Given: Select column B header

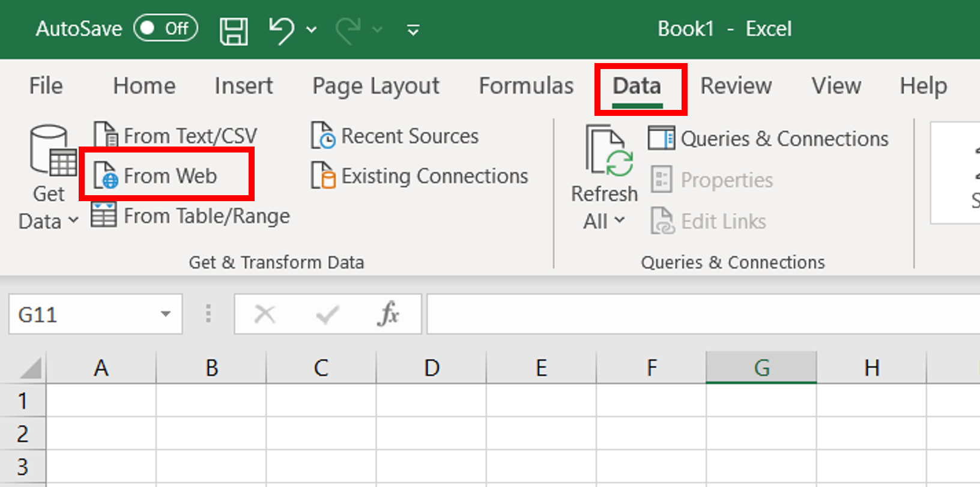Looking at the screenshot, I should [211, 368].
